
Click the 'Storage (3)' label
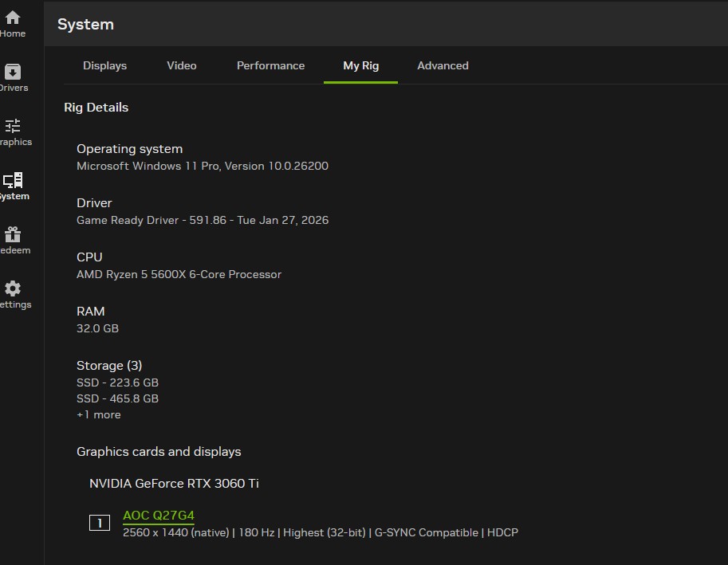(109, 366)
